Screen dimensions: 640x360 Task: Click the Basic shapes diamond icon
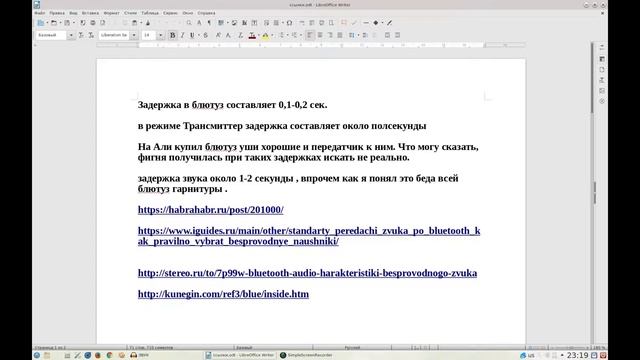[376, 23]
